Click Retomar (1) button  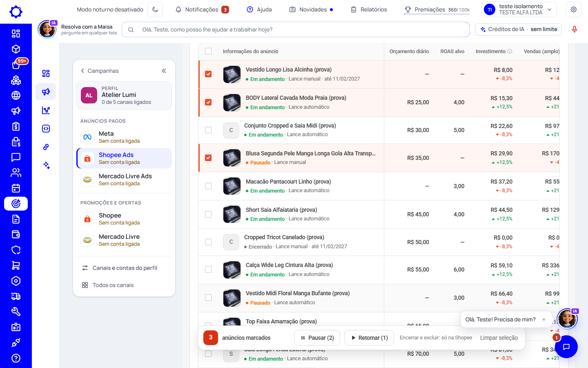pos(369,338)
